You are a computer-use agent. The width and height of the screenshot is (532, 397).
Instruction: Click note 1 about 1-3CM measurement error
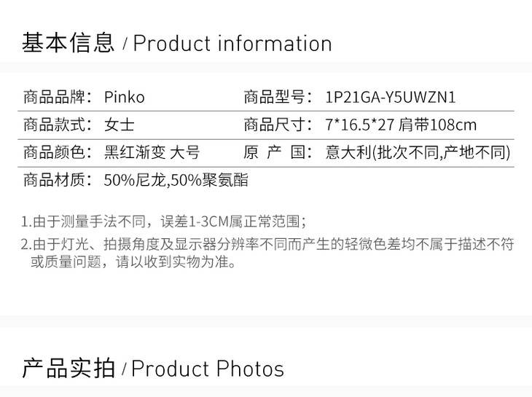pyautogui.click(x=164, y=221)
